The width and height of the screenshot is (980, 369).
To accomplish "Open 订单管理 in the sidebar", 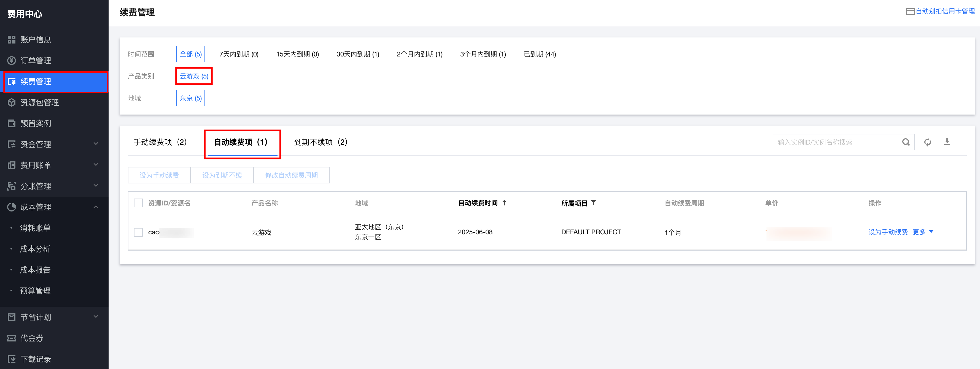I will click(x=35, y=60).
